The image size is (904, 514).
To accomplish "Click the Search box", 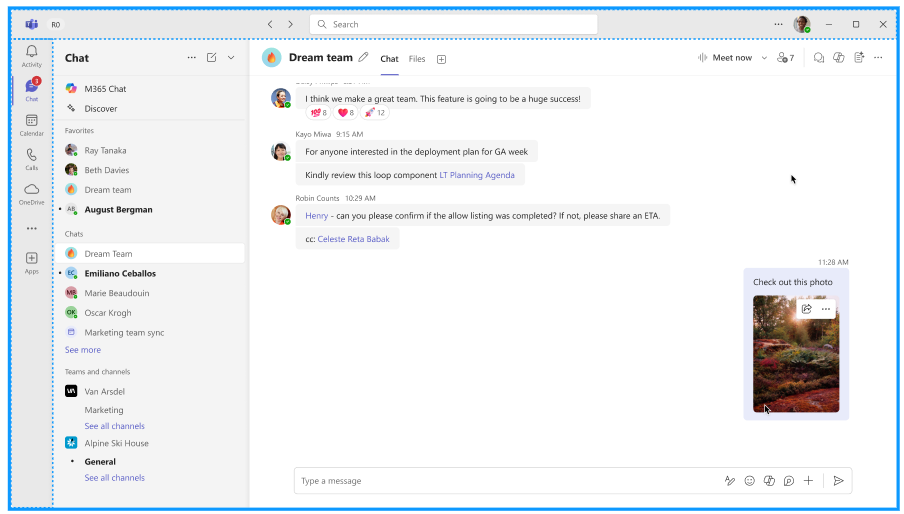I will coord(453,24).
